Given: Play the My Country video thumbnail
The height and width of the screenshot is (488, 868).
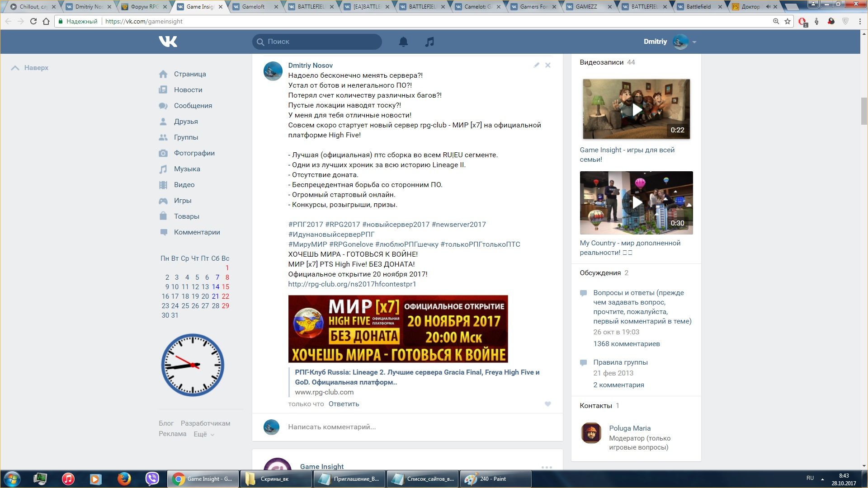Looking at the screenshot, I should click(x=636, y=202).
